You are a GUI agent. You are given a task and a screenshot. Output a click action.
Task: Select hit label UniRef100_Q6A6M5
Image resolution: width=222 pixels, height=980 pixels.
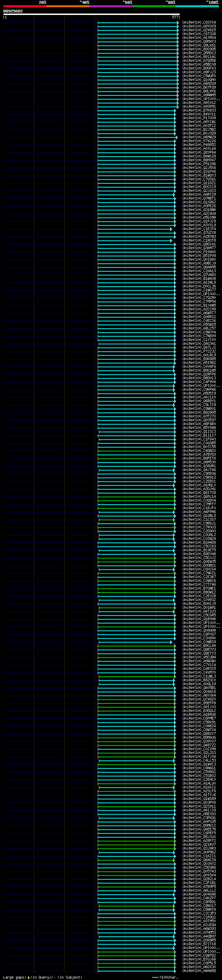pyautogui.click(x=199, y=267)
